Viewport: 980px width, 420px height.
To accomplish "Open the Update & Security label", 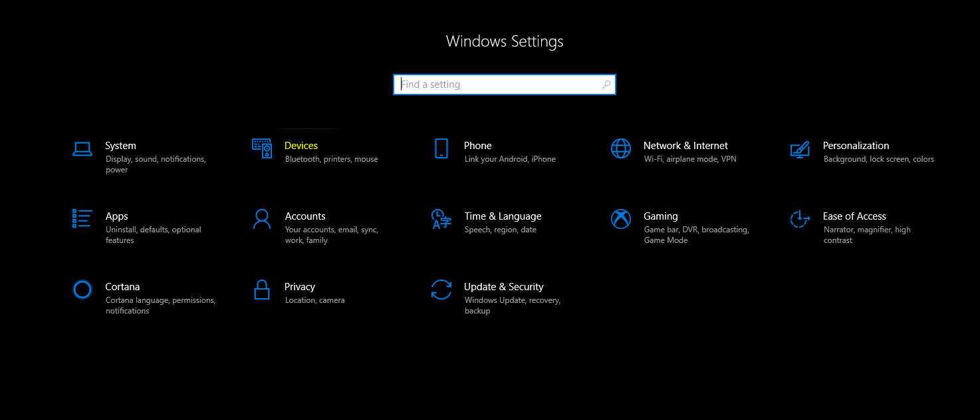I will (503, 287).
